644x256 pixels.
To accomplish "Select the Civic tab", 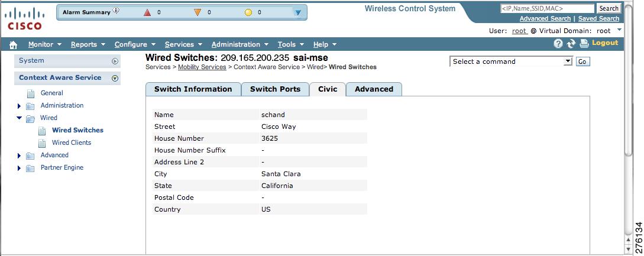I will pyautogui.click(x=328, y=89).
